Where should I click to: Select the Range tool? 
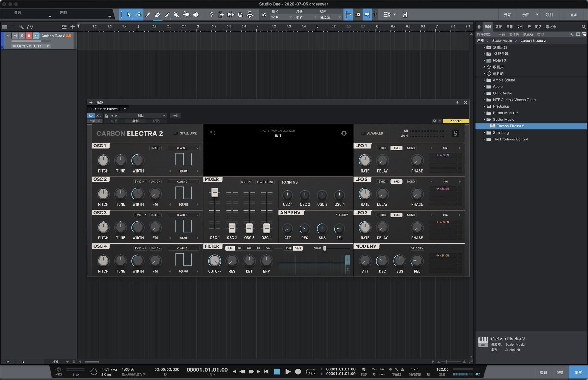138,14
